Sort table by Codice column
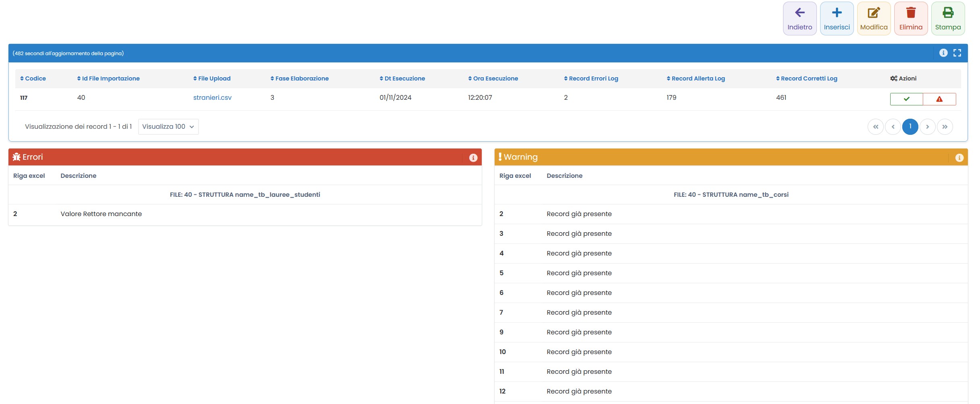This screenshot has width=980, height=404. (x=33, y=78)
